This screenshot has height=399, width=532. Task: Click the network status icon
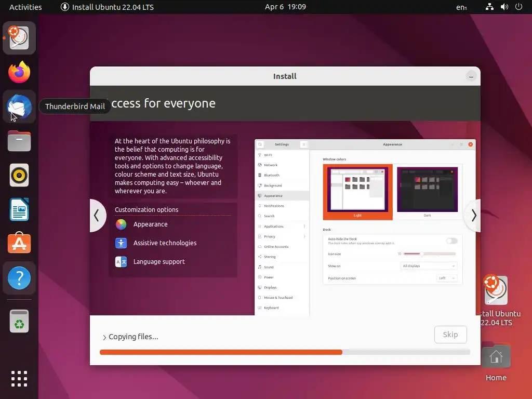489,7
